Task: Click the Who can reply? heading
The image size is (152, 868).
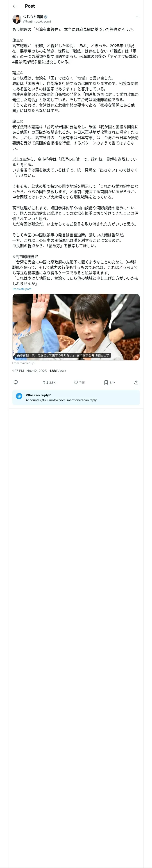Action: 38,395
